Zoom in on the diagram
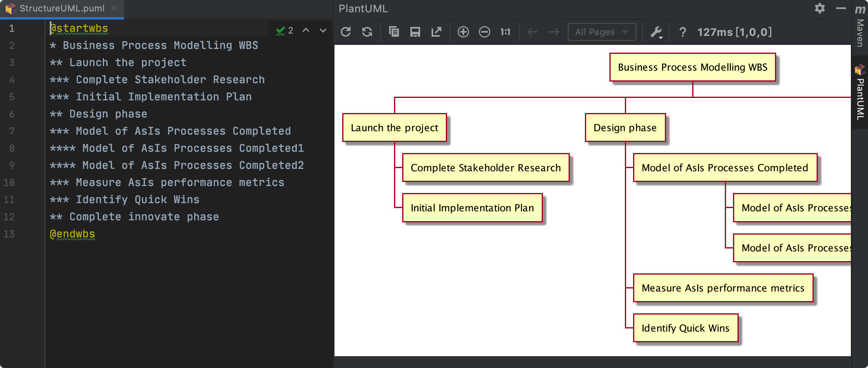The height and width of the screenshot is (368, 868). pyautogui.click(x=463, y=32)
